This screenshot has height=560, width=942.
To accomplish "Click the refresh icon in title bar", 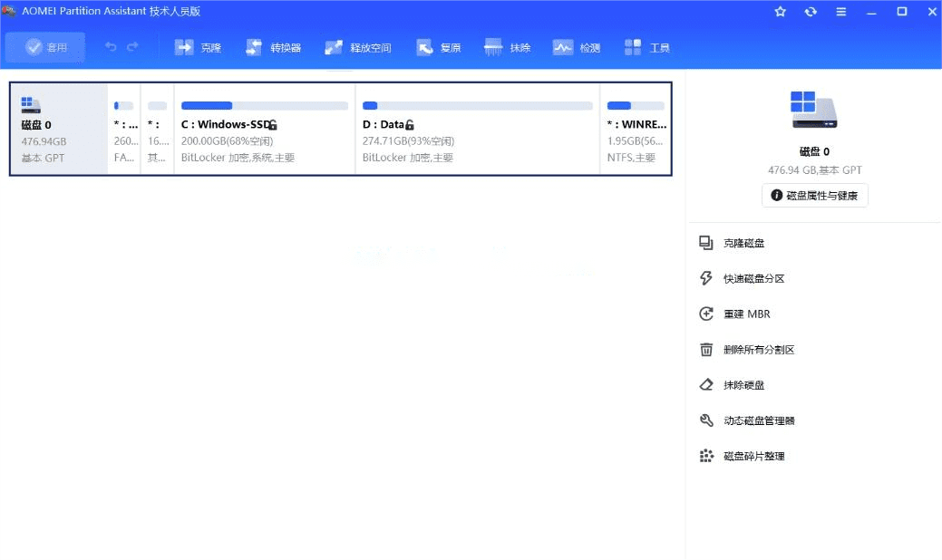I will coord(811,12).
